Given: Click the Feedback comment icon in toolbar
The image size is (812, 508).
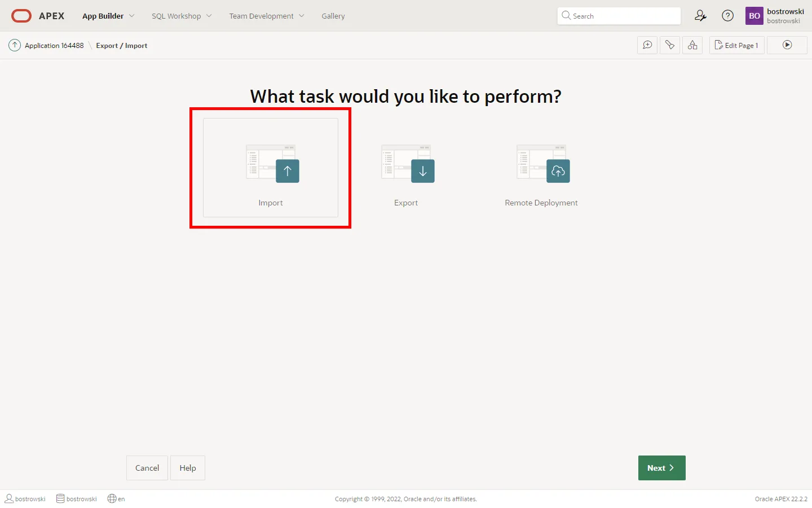Looking at the screenshot, I should 647,45.
